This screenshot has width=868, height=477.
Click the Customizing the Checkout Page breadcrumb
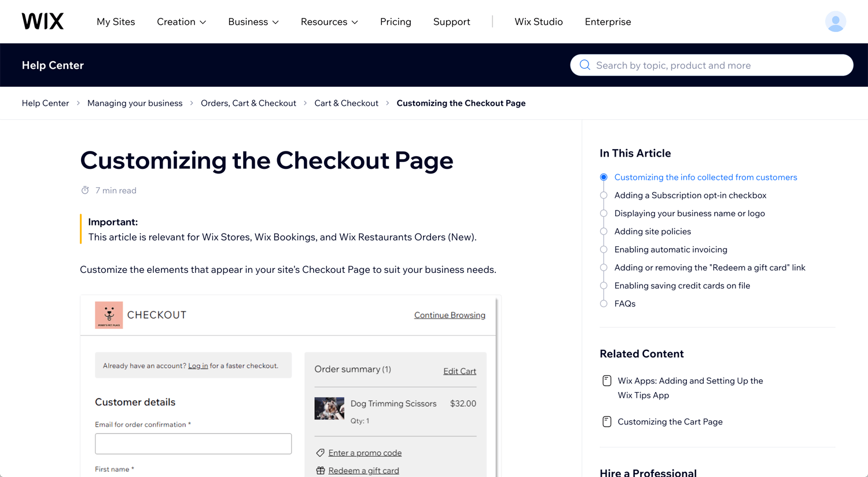tap(461, 103)
